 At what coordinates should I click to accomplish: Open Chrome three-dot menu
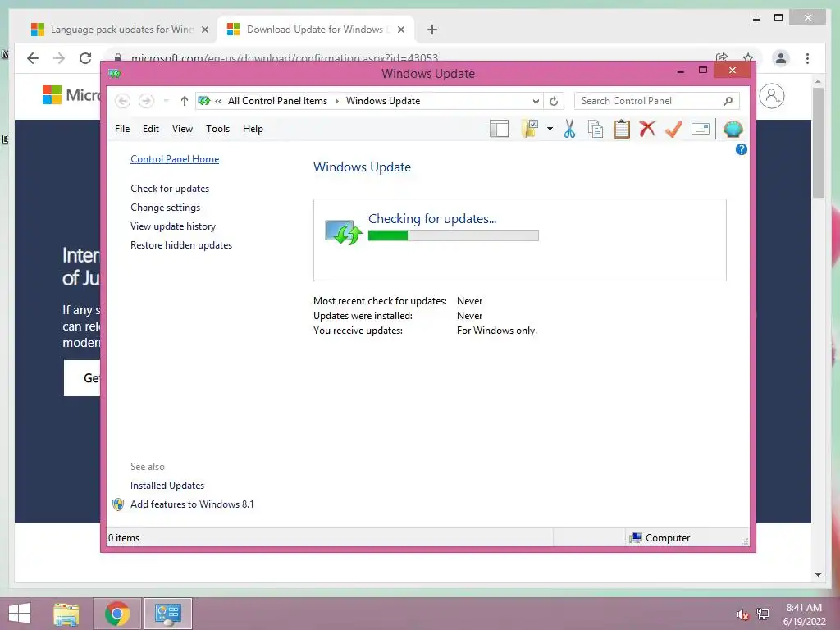[807, 58]
